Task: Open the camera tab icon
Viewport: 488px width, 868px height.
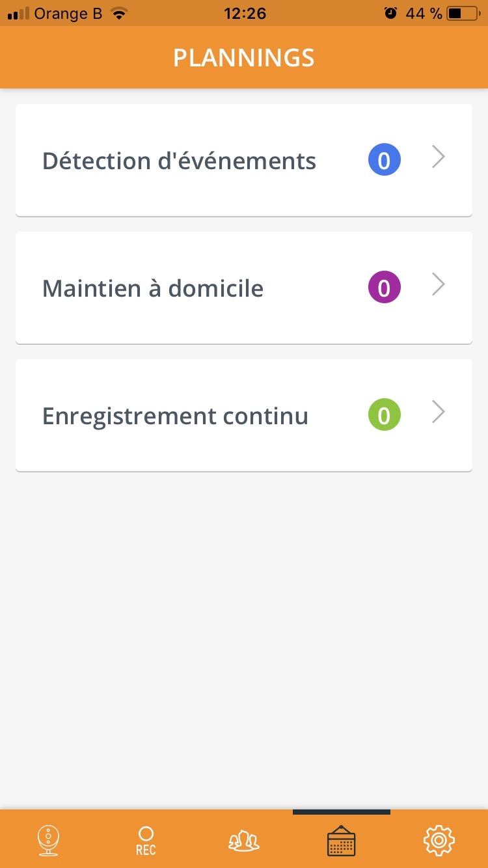Action: 49,840
